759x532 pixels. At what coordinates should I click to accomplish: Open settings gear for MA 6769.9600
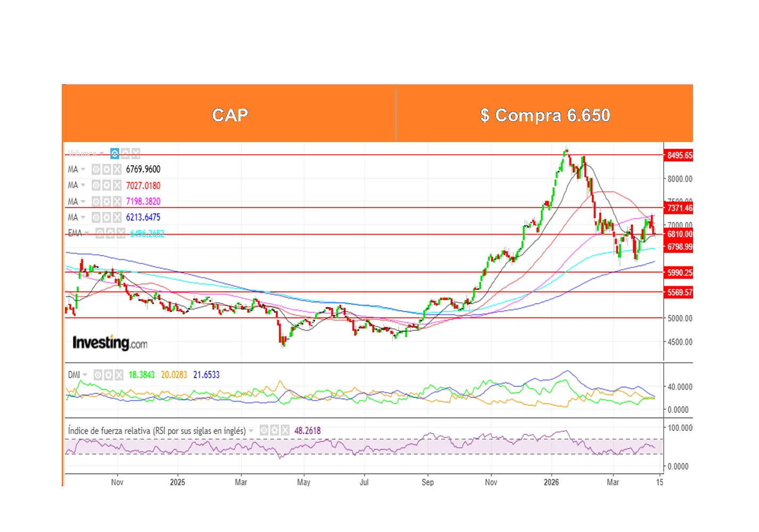(x=106, y=170)
